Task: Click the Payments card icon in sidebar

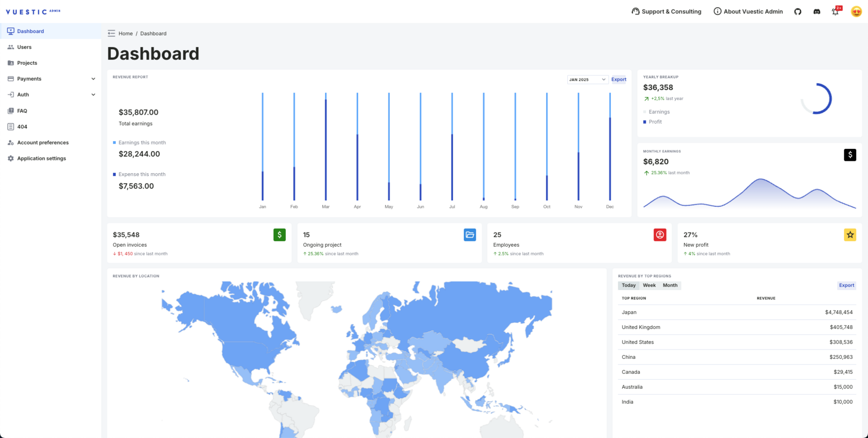Action: [x=10, y=79]
